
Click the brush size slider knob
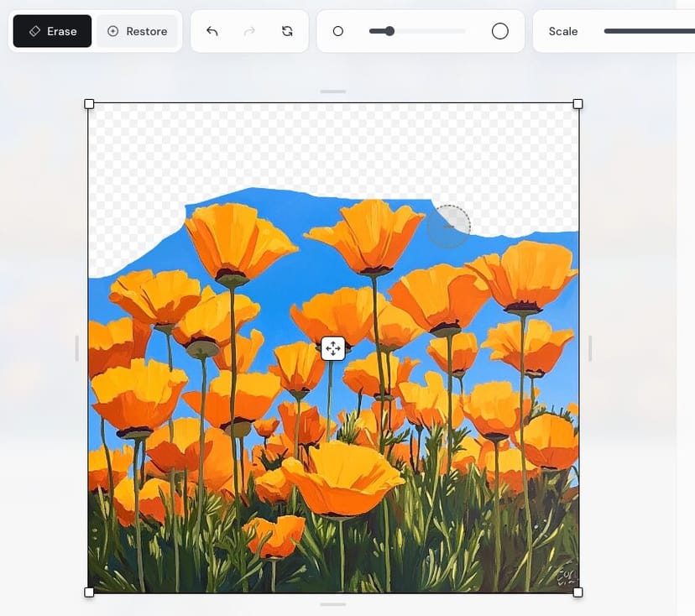389,31
